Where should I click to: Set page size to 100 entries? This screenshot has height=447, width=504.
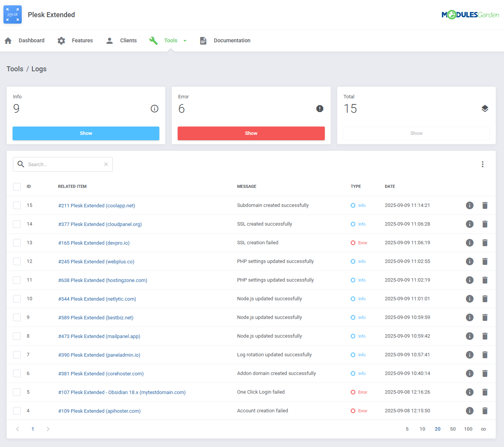coord(468,429)
